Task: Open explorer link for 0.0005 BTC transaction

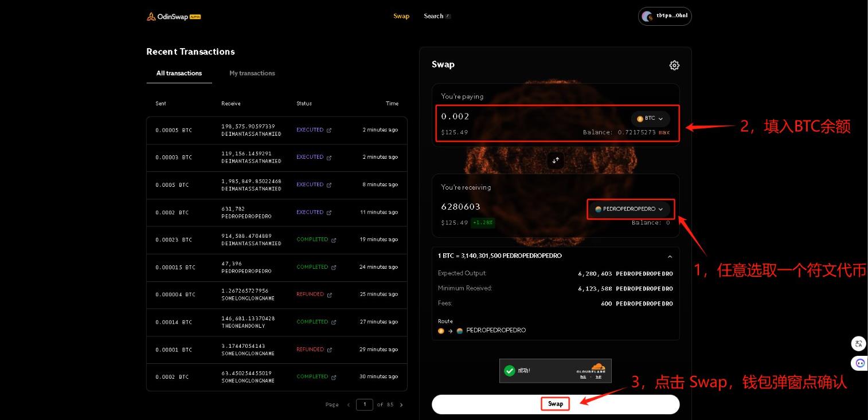Action: pos(329,185)
